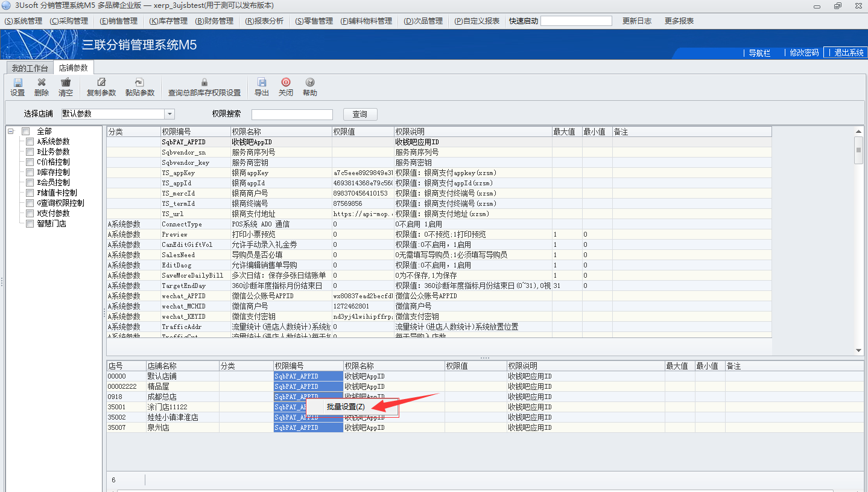Click the 修改密码 link
Image resolution: width=868 pixels, height=492 pixels.
click(805, 53)
